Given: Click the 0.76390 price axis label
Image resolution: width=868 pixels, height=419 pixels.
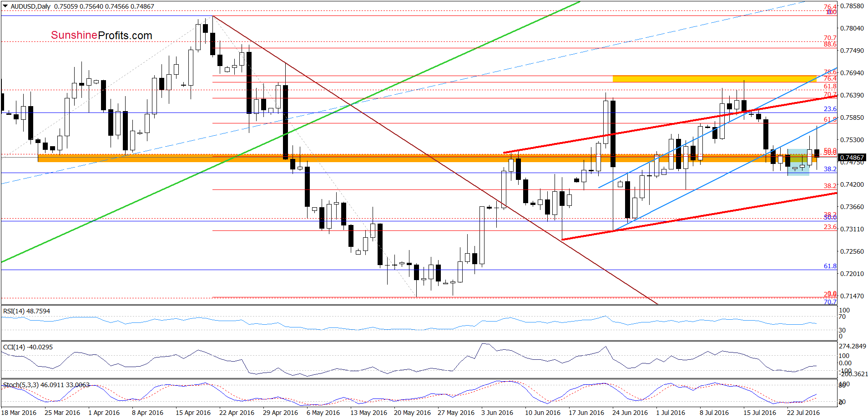Looking at the screenshot, I should pyautogui.click(x=852, y=95).
